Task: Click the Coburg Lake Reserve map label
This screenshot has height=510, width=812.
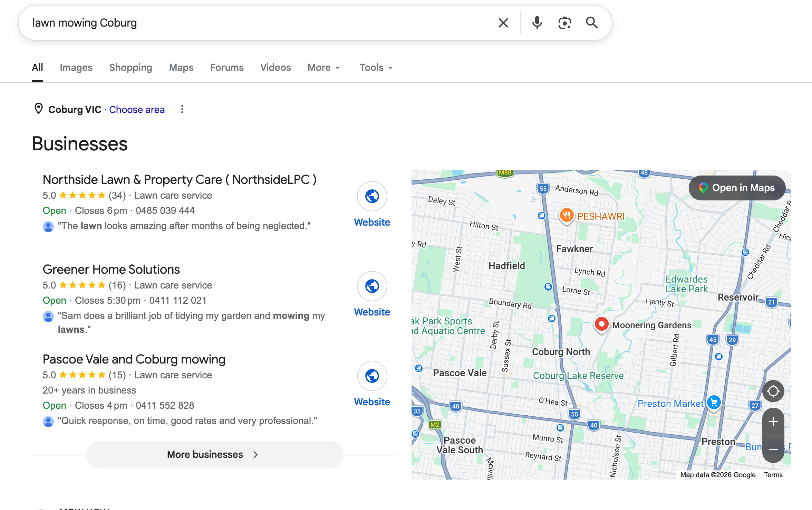Action: [578, 376]
